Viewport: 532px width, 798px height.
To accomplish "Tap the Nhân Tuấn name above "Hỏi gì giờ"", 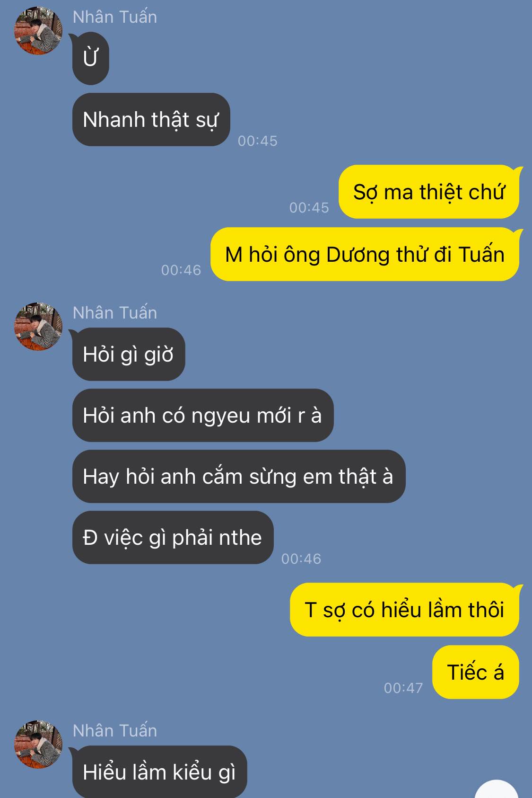I will coord(115,313).
